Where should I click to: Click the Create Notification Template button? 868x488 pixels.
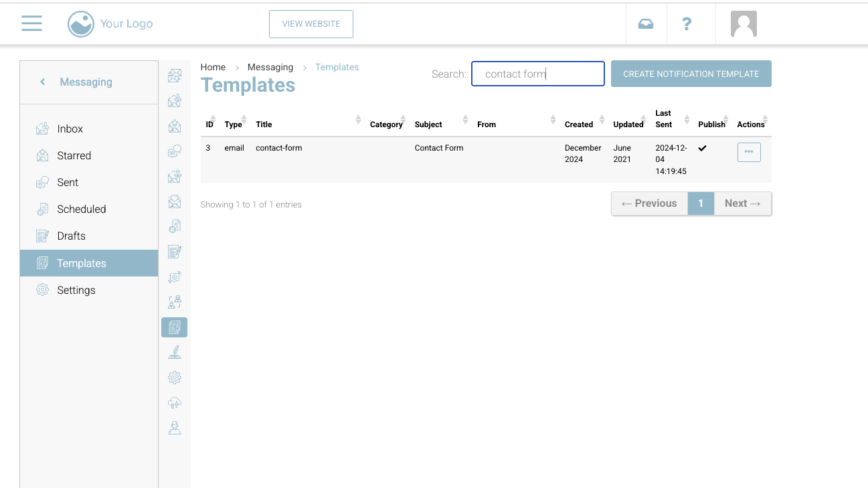[691, 74]
